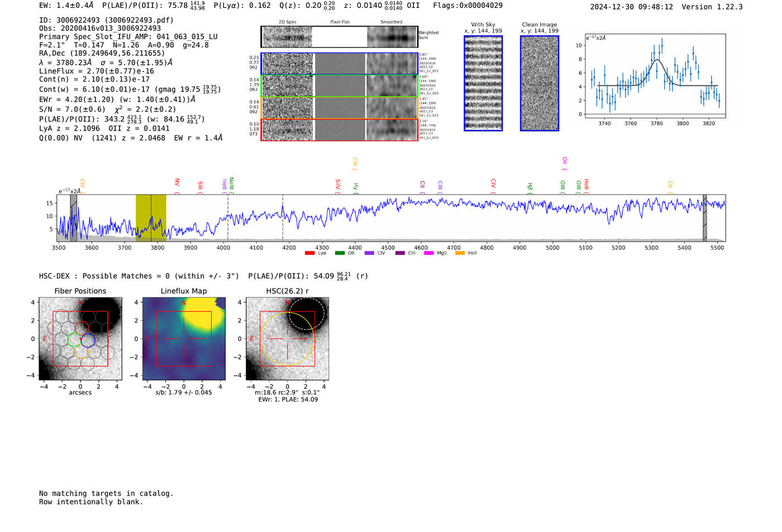Click the green Hγ line label
This screenshot has height=532, width=782.
[355, 188]
